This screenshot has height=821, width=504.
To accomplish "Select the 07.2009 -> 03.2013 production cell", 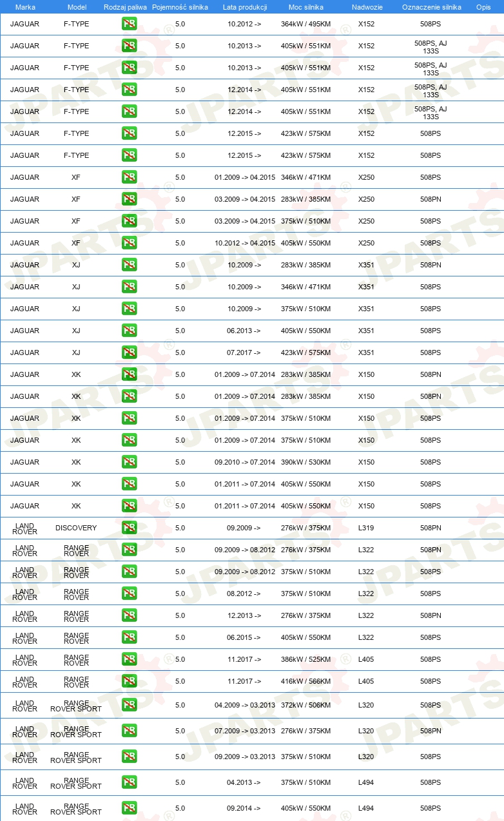I will coord(245,731).
